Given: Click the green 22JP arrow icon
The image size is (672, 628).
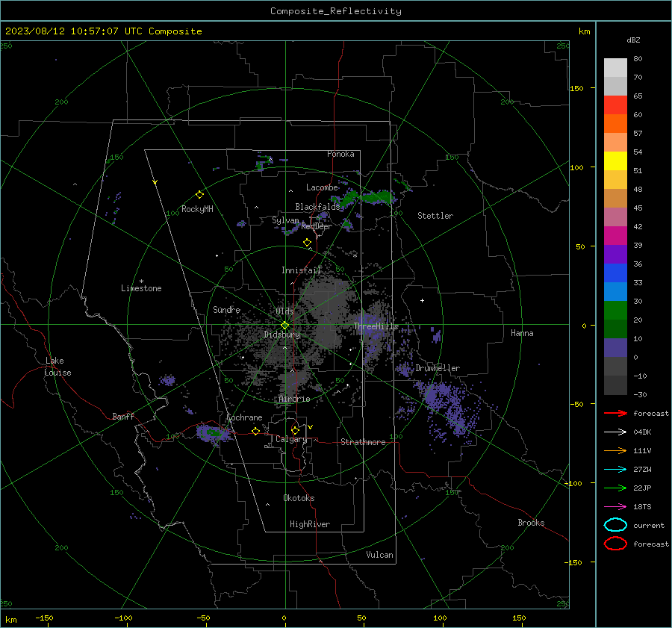Looking at the screenshot, I should point(615,488).
